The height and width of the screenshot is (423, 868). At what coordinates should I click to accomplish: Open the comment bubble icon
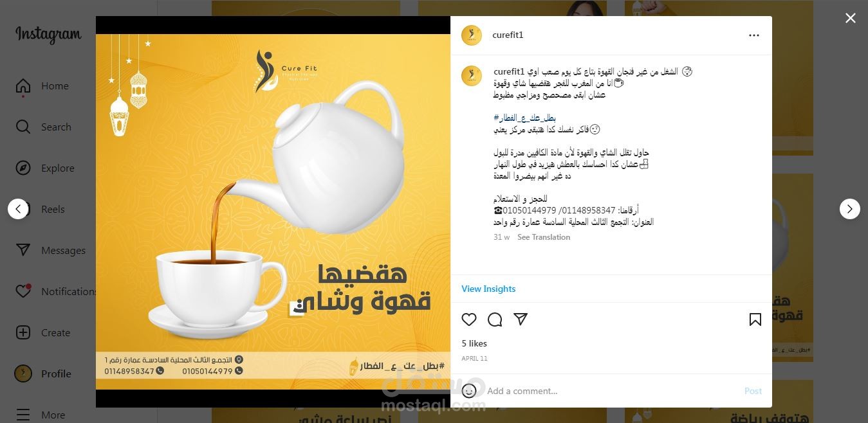[x=495, y=319]
